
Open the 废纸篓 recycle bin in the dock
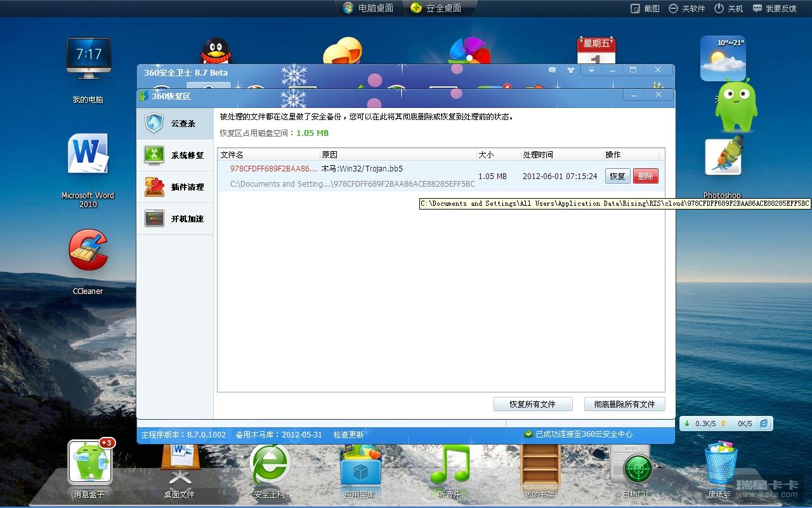(x=721, y=471)
